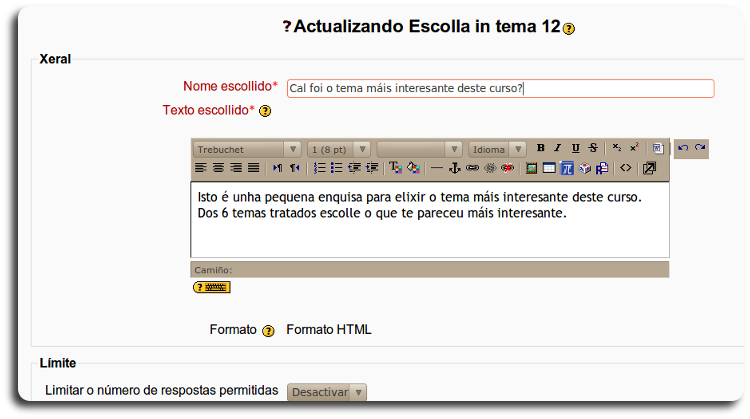
Task: Set right-to-left text direction
Action: click(295, 168)
